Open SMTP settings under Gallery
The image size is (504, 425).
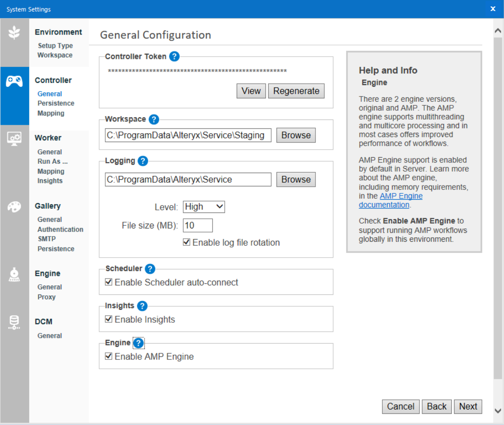(x=47, y=239)
